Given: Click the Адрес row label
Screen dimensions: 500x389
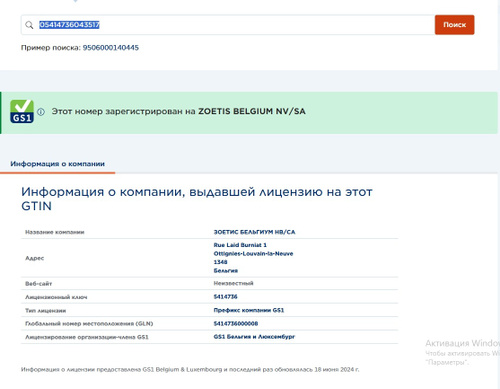Looking at the screenshot, I should [x=35, y=258].
